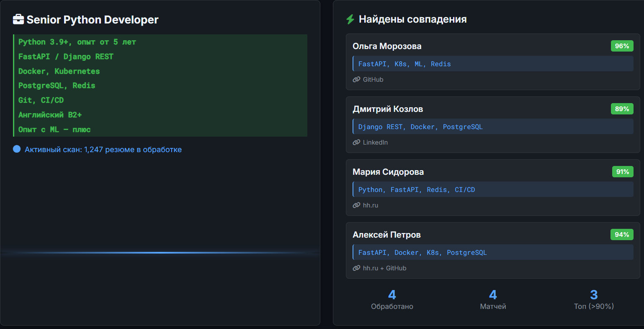
Task: Click the 94% match badge
Action: tap(622, 235)
